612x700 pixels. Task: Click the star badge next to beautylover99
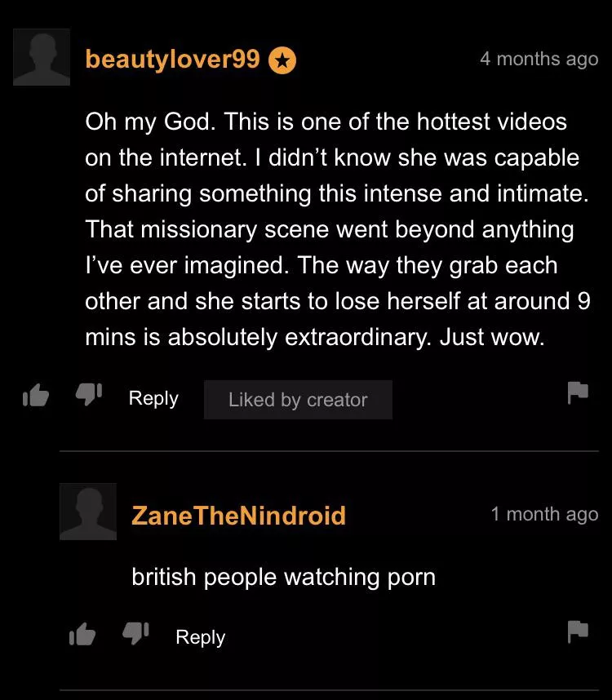pos(282,60)
